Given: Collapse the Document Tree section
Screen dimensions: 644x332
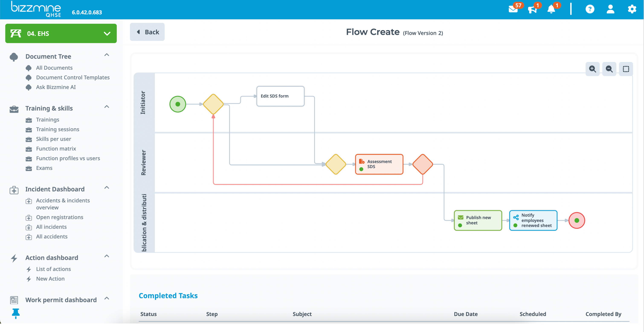Looking at the screenshot, I should pos(107,55).
